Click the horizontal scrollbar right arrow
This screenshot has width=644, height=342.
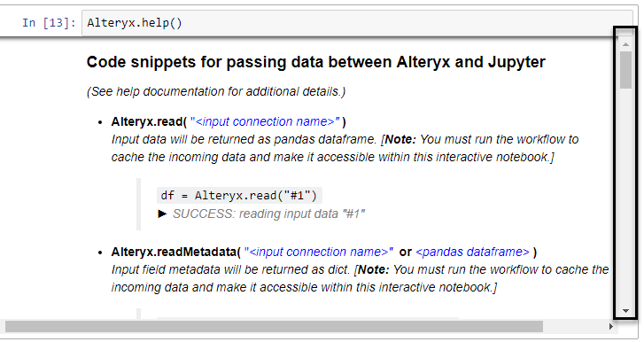point(610,326)
